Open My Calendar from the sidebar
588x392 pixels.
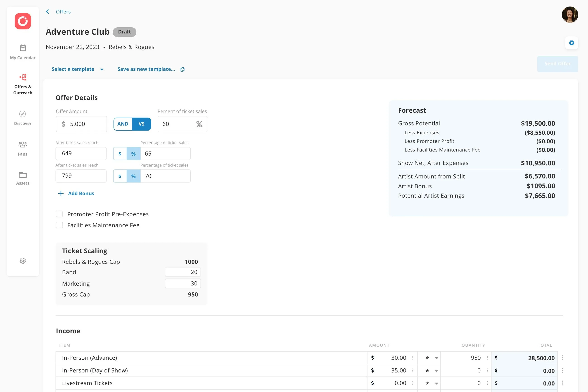23,52
